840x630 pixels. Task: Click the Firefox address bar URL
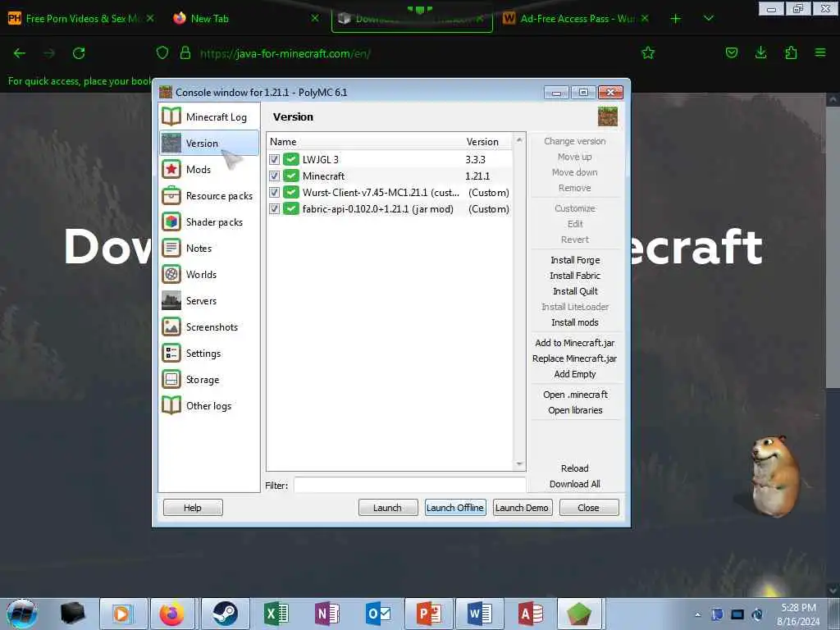tap(285, 53)
